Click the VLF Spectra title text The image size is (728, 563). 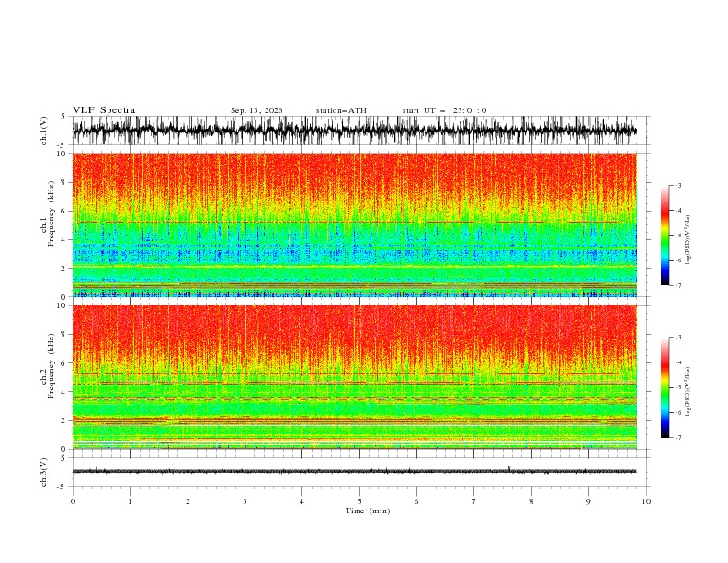104,110
